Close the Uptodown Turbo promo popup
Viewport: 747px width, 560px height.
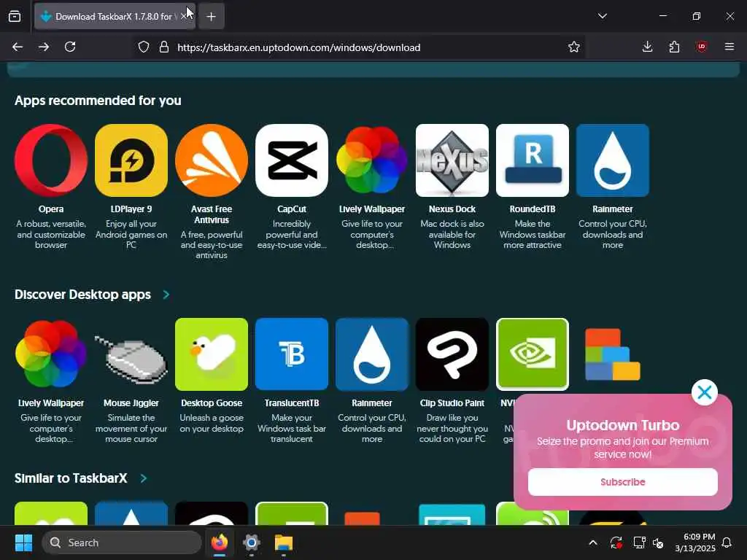pos(704,392)
